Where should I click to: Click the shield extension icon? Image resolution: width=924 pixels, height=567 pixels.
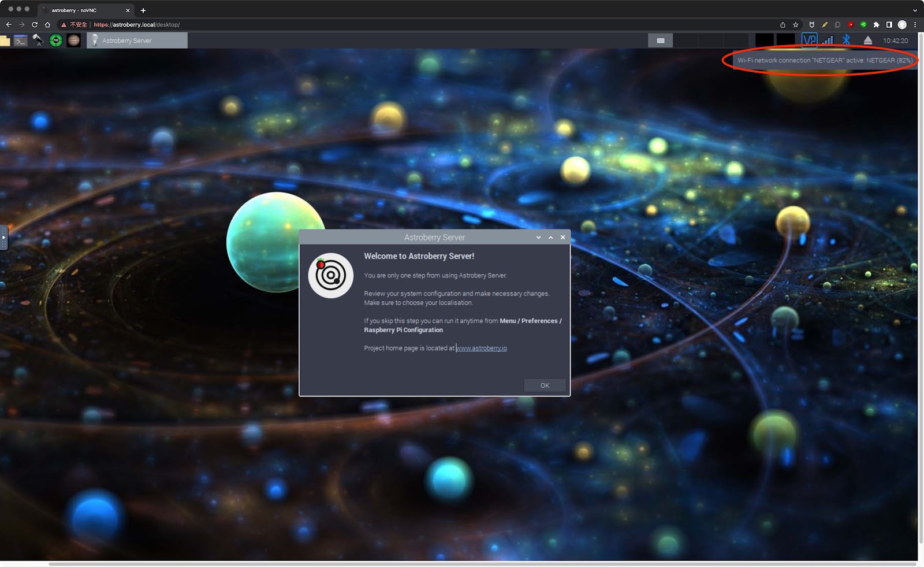coord(811,25)
